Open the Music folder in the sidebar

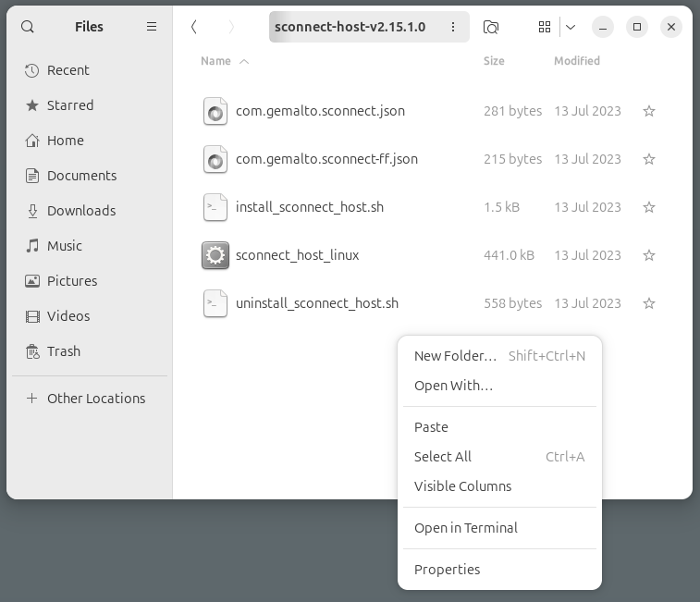90,246
